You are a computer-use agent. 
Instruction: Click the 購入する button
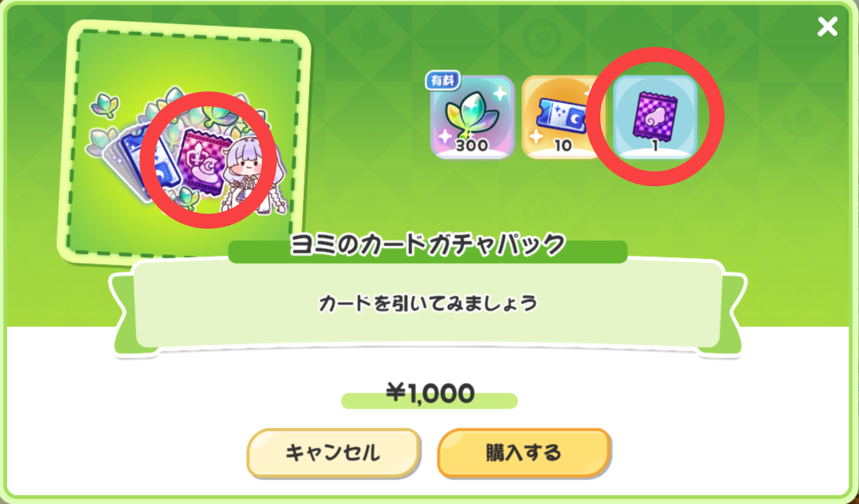[x=524, y=453]
